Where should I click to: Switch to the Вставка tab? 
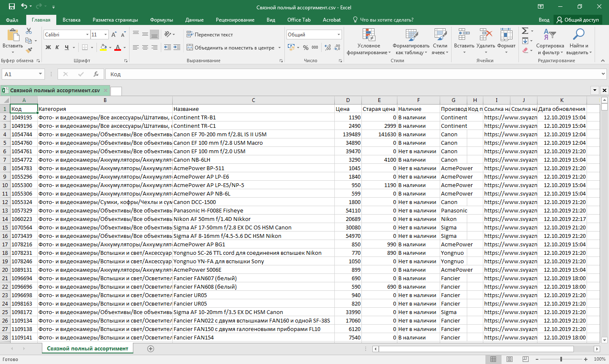coord(72,20)
